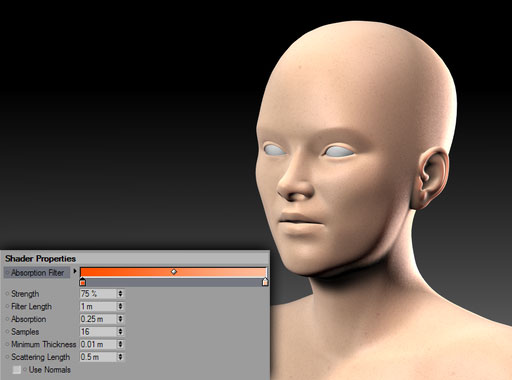
Task: Click the Filter Length stepper arrows
Action: (120, 306)
